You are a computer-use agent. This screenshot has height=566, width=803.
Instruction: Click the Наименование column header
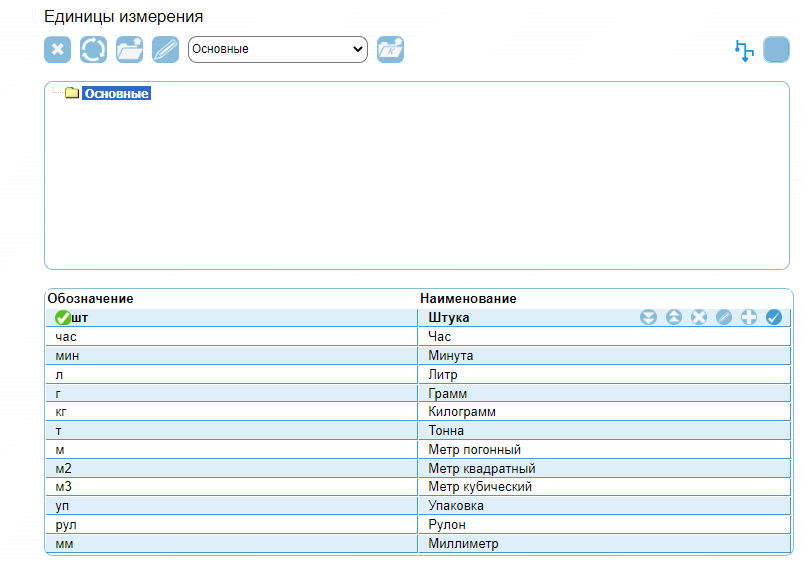(x=468, y=298)
